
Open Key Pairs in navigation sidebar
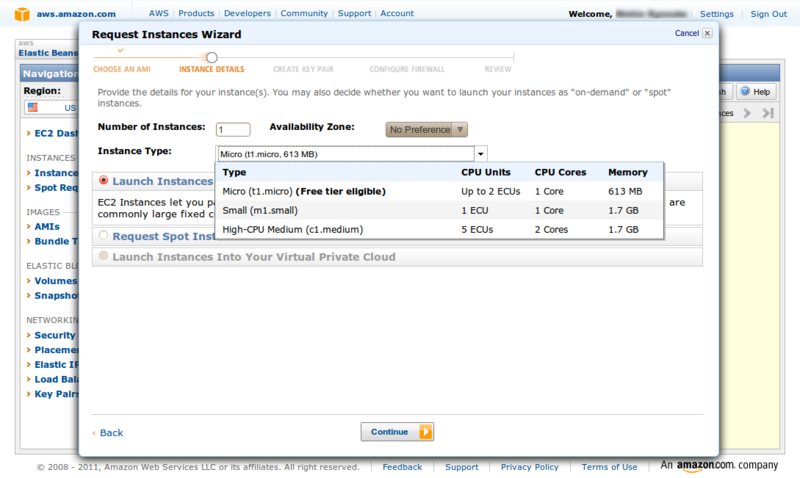56,394
